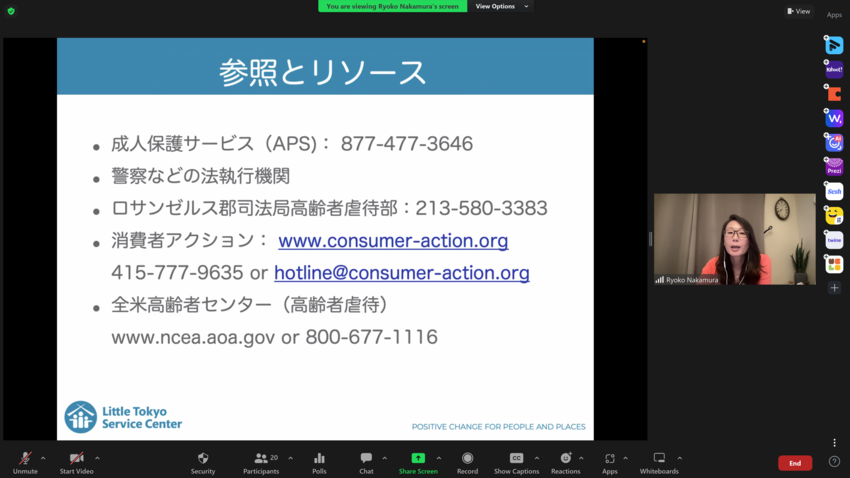Open the Prezi app in sidebar
This screenshot has width=850, height=478.
pos(834,167)
